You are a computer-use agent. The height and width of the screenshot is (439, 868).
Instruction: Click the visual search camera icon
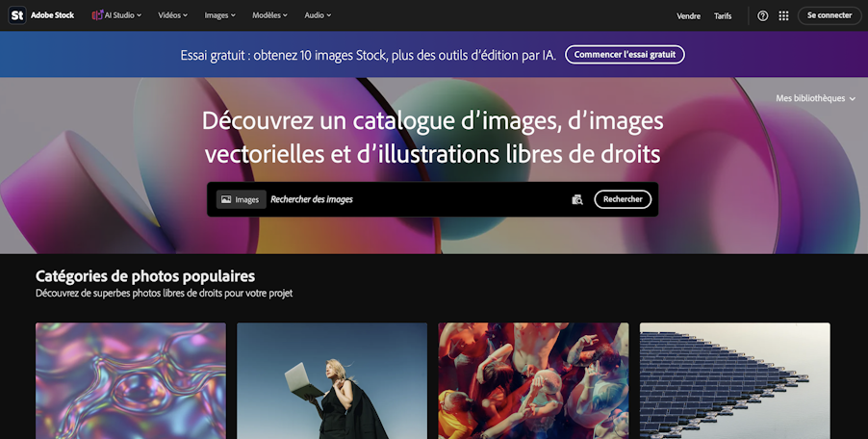(577, 199)
